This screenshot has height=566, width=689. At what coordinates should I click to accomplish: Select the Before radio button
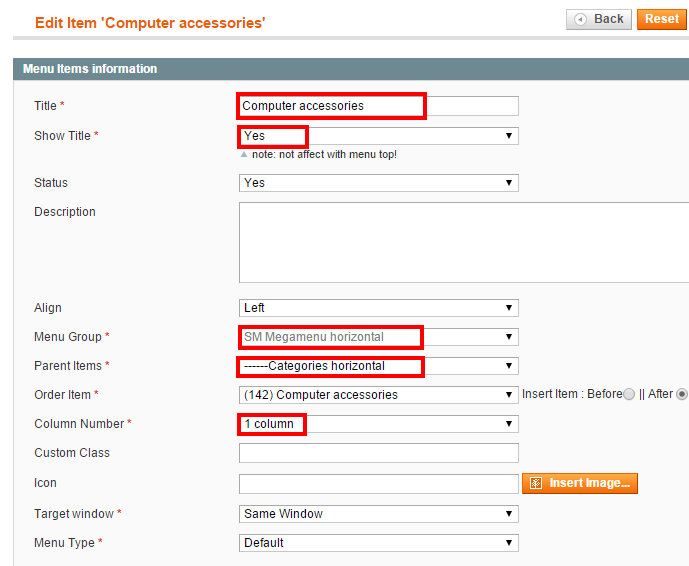629,394
